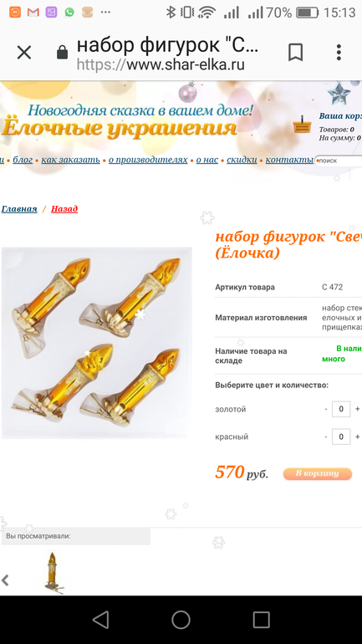
Task: Tap the Android back navigation triangle
Action: point(100,620)
